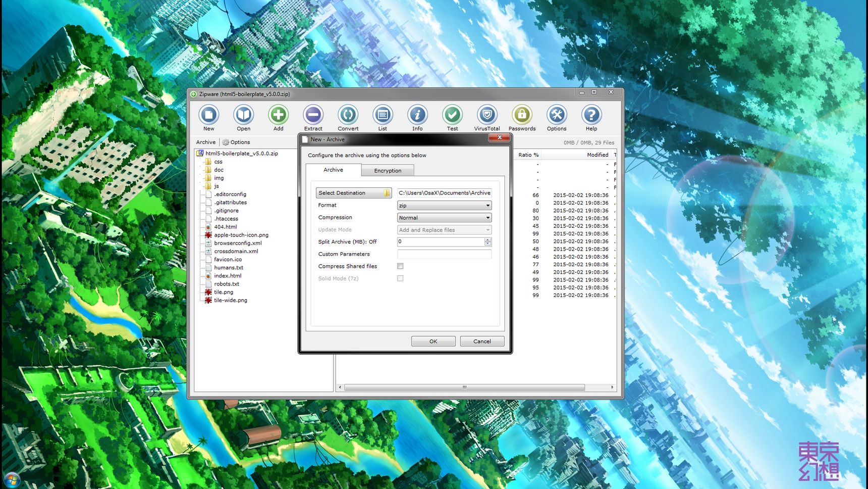Click the Zipware title bar app icon
868x489 pixels.
coord(193,94)
